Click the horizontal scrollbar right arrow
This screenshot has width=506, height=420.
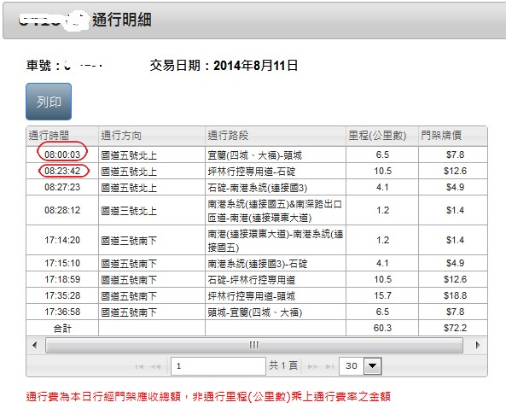tap(478, 345)
